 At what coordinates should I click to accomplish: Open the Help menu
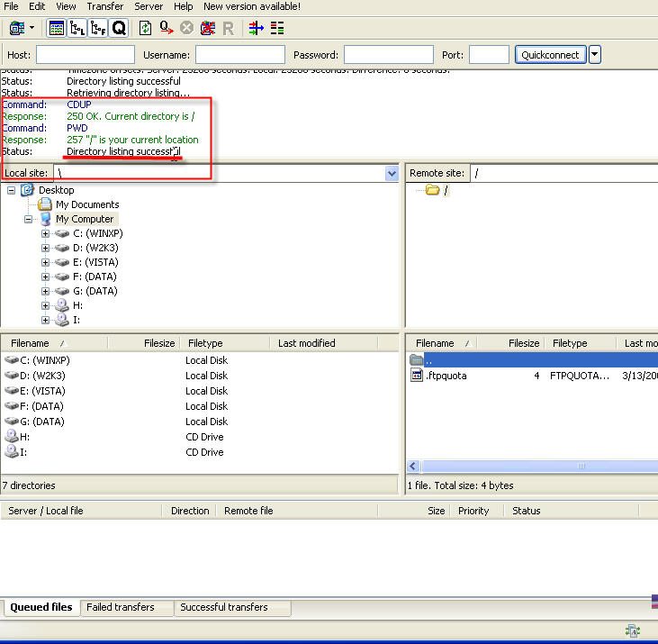184,6
